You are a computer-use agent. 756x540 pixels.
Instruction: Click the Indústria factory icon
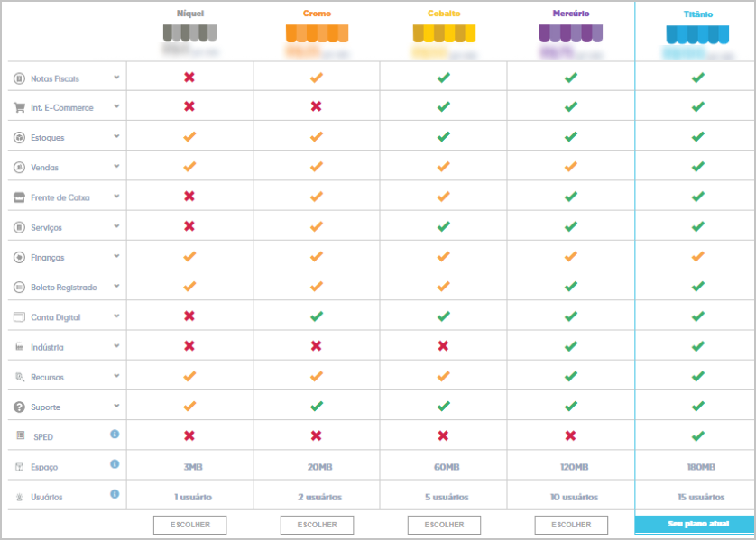(x=19, y=347)
